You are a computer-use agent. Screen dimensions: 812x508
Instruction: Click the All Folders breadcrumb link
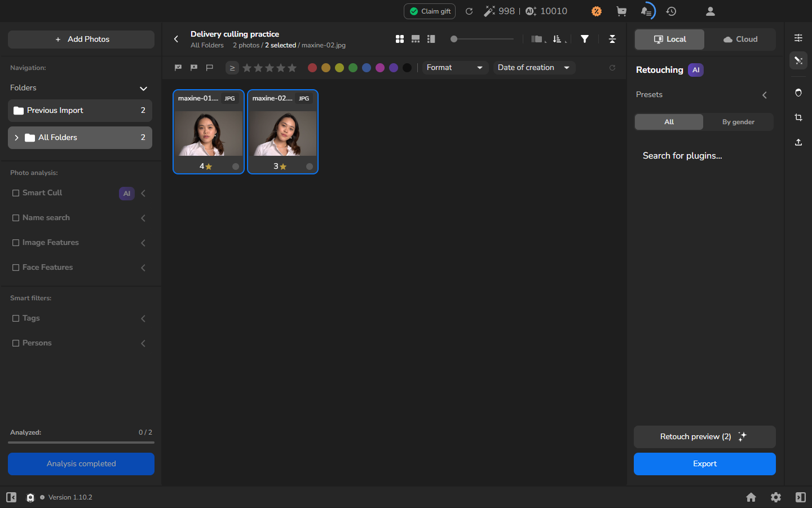point(207,45)
